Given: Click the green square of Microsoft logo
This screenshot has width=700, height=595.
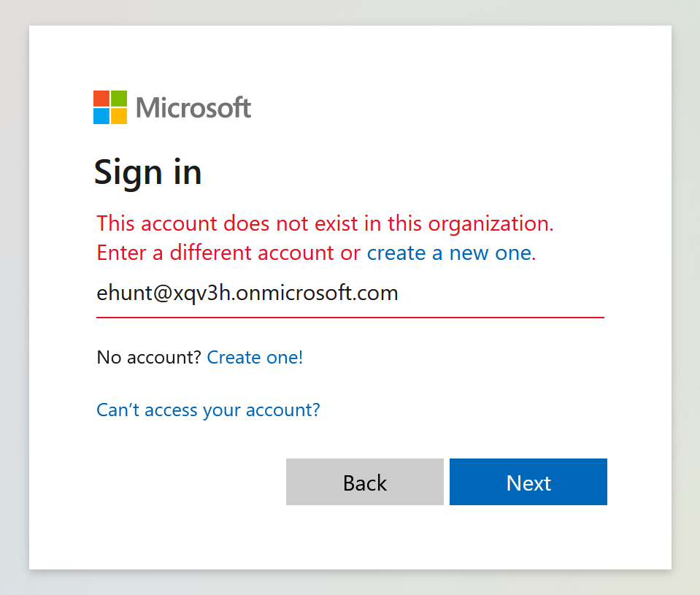Looking at the screenshot, I should 119,99.
